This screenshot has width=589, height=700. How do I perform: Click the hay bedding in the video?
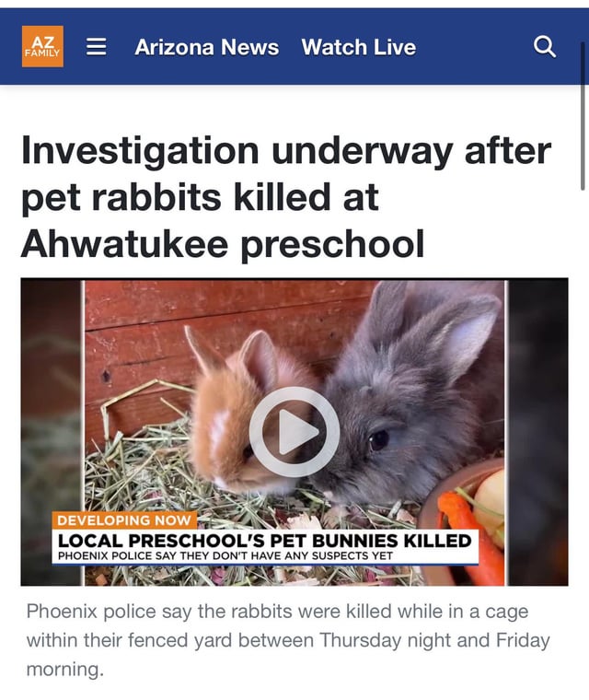143,469
